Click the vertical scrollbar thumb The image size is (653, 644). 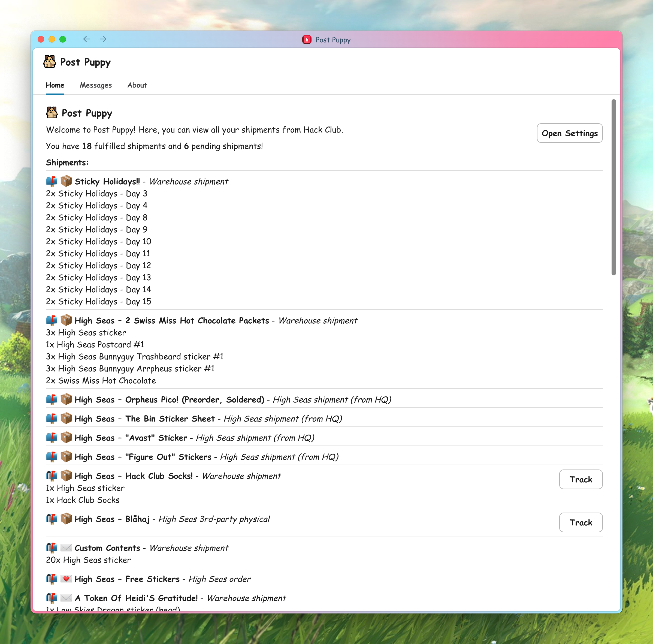click(x=613, y=187)
